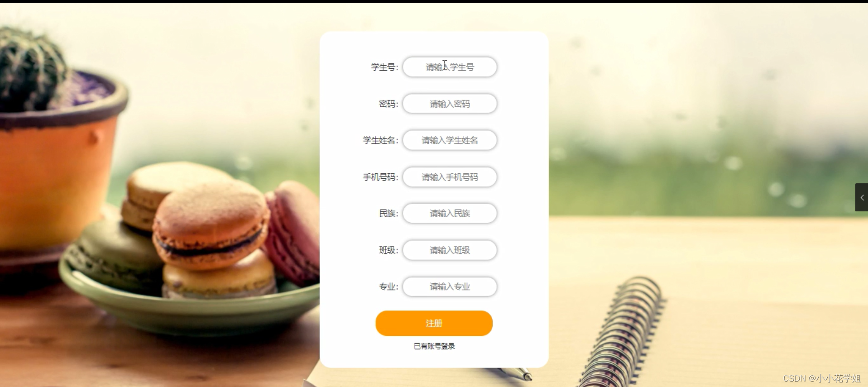Open the 已有账号登录 login link
This screenshot has height=387, width=868.
(x=434, y=346)
